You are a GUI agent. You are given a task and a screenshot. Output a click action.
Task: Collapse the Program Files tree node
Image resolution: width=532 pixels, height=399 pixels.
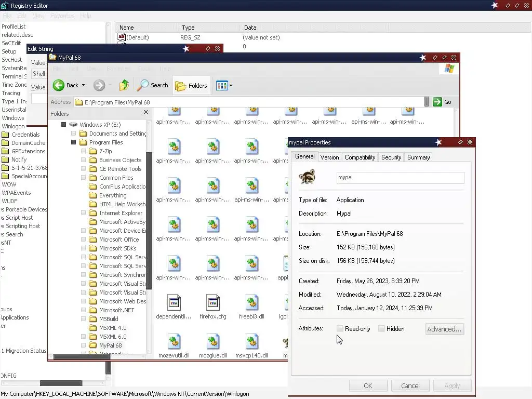click(73, 142)
